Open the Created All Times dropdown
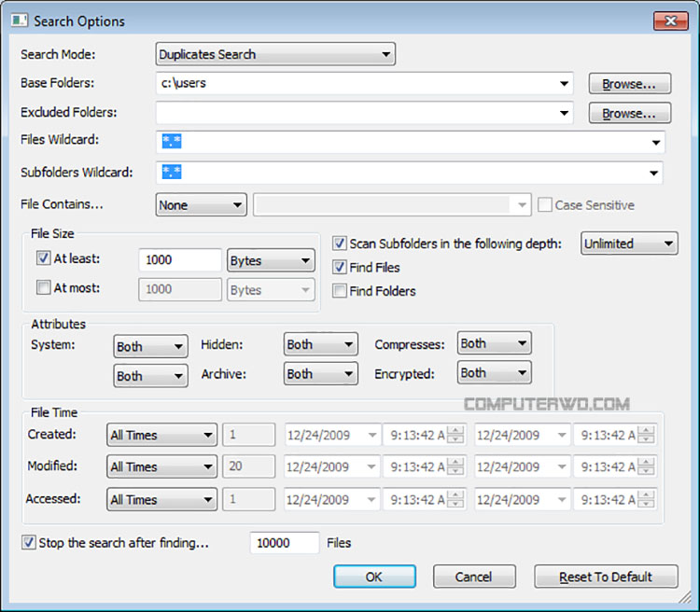The height and width of the screenshot is (612, 700). pos(161,435)
